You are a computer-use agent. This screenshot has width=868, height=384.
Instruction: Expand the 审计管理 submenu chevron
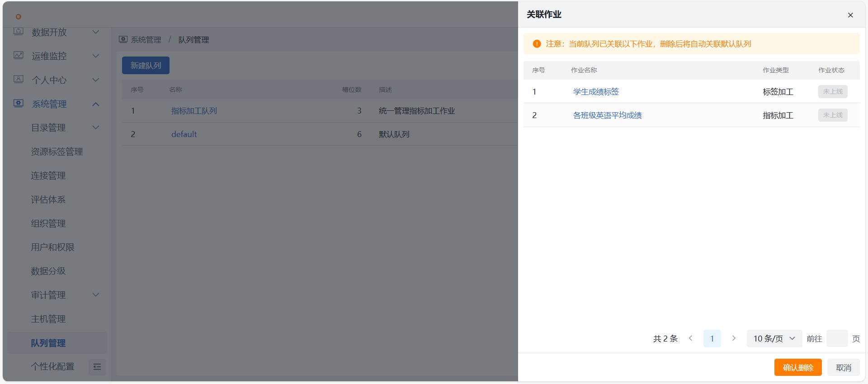coord(96,295)
